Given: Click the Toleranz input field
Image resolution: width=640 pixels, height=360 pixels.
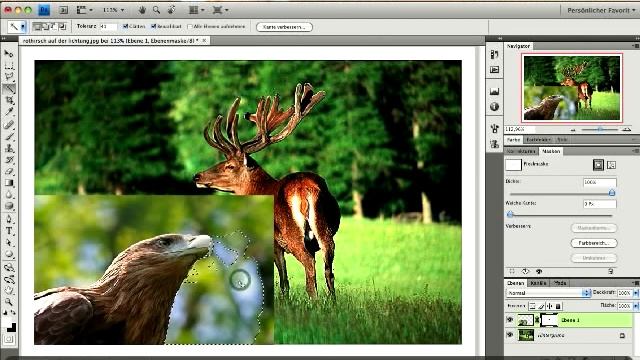Looking at the screenshot, I should click(108, 27).
